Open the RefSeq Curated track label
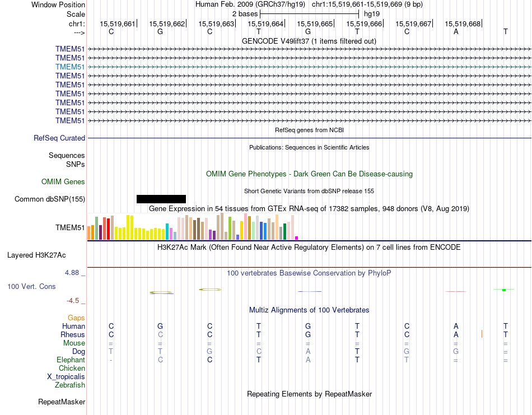 click(59, 138)
